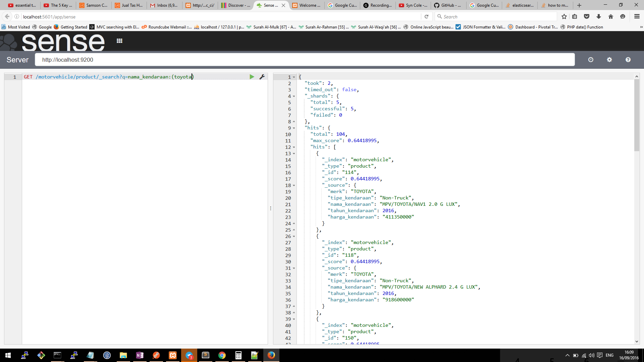Collapse the "hits" object fold arrow on line 9
644x362 pixels.
pos(294,128)
